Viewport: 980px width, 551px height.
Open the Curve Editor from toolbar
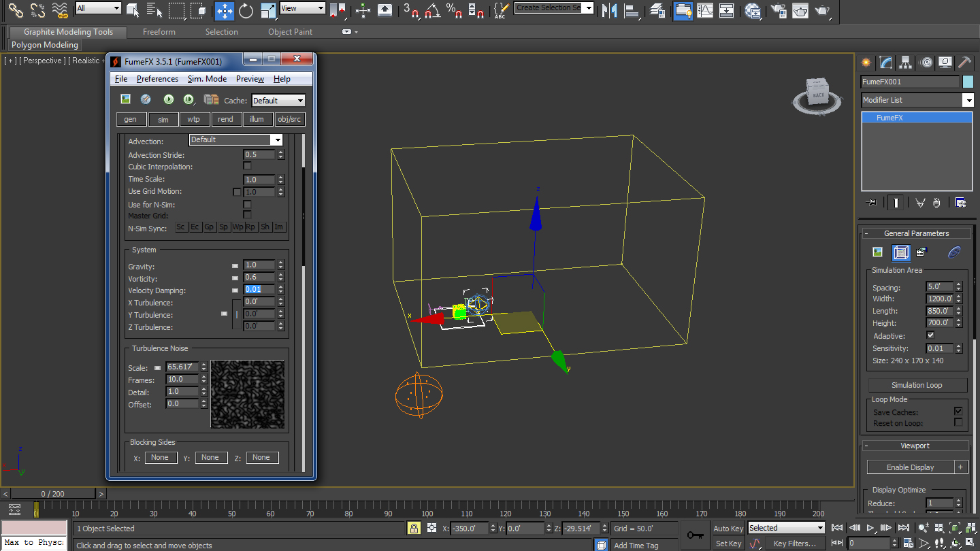point(706,10)
